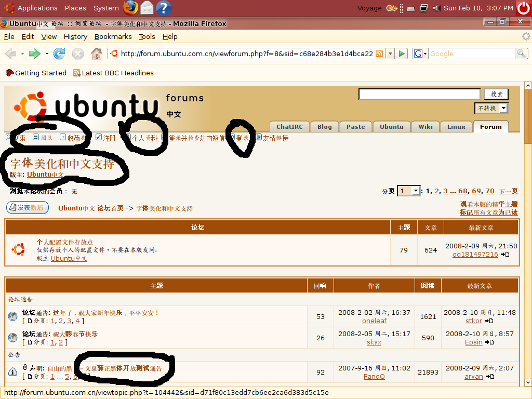Click the globe icon beside 过年了 announcement

click(12, 316)
